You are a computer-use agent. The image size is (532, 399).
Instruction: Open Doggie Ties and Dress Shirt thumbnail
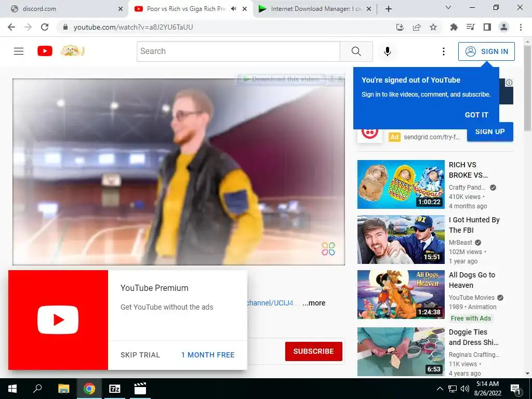[x=401, y=352]
